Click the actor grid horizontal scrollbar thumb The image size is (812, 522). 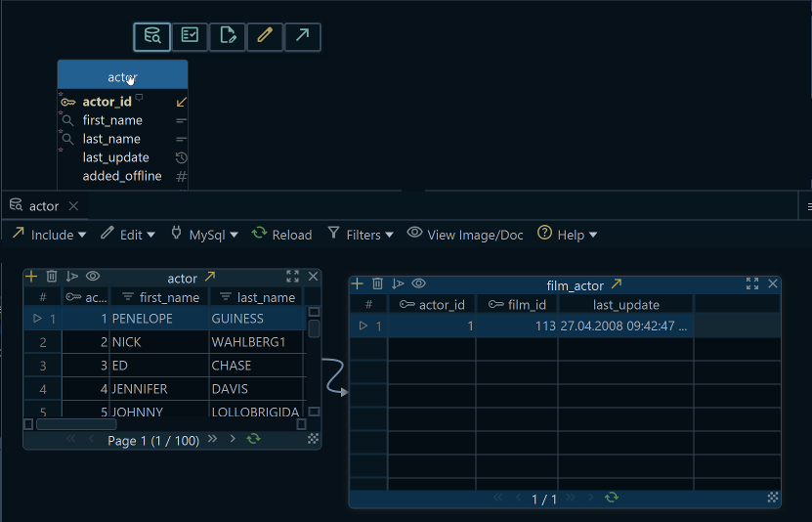[76, 424]
